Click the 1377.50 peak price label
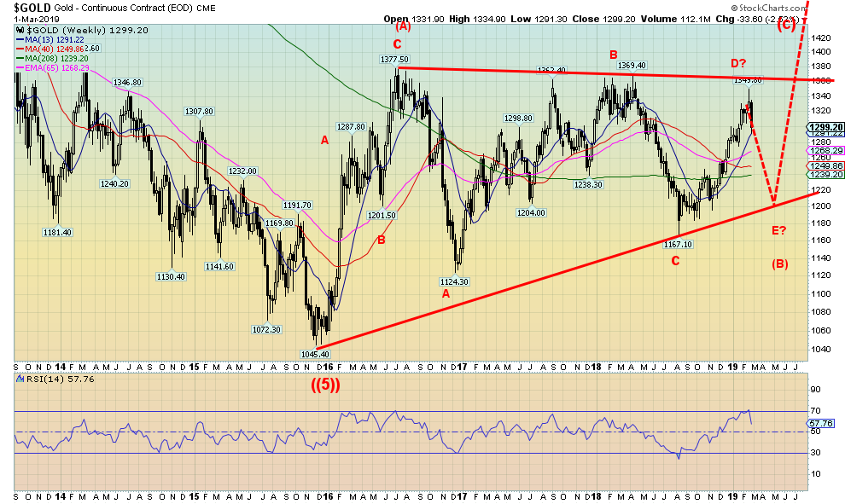The height and width of the screenshot is (504, 845). [396, 59]
